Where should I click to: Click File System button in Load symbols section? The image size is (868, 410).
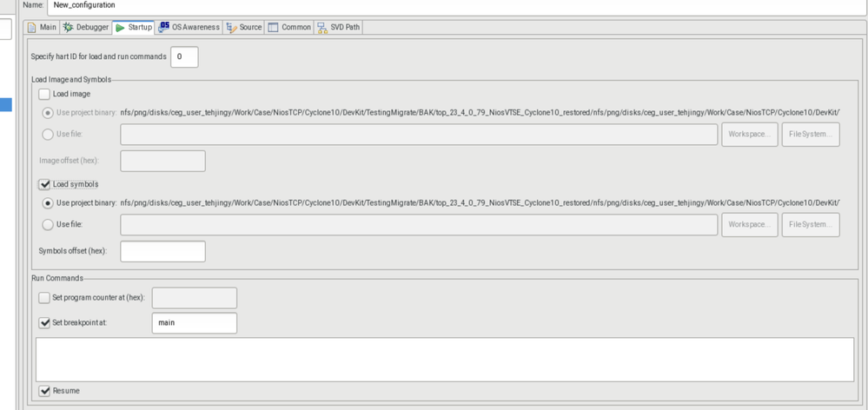[x=811, y=225]
